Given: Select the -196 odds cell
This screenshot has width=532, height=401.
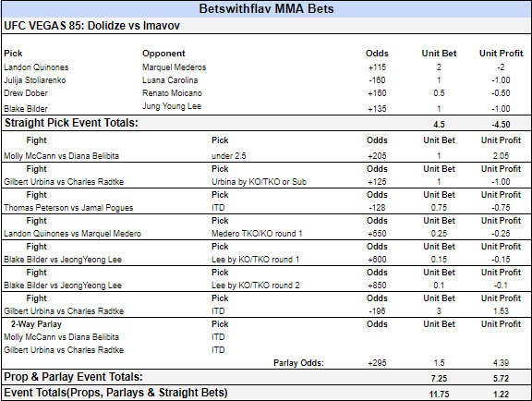Looking at the screenshot, I should click(x=377, y=311).
